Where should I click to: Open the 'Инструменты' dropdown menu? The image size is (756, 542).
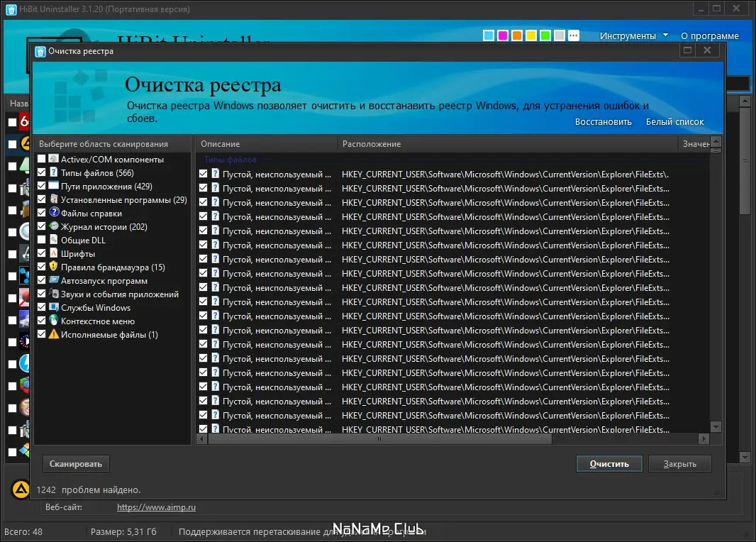[633, 35]
